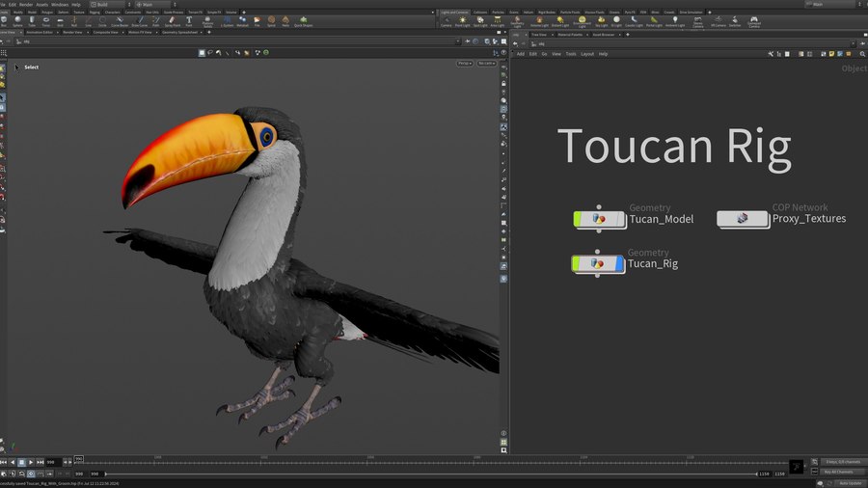Viewport: 868px width, 488px height.
Task: Click the Torus shelf tool
Action: [x=45, y=21]
